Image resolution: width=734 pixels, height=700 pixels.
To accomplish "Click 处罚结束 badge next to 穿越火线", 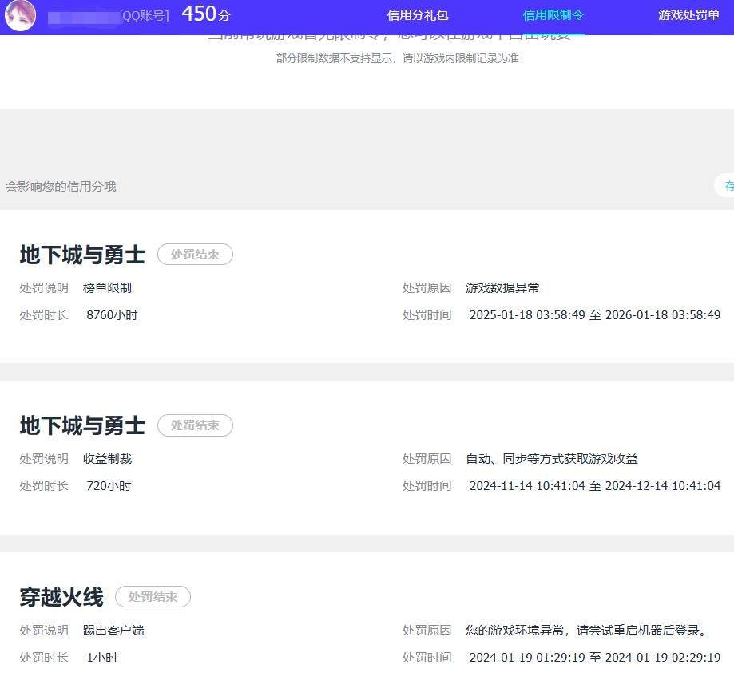I will [153, 596].
